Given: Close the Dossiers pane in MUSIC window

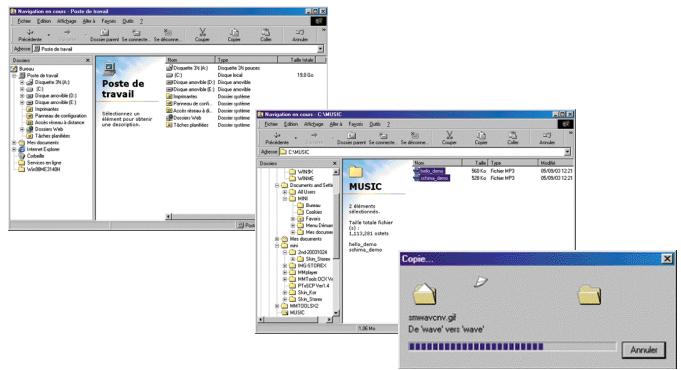Looking at the screenshot, I should coord(334,164).
